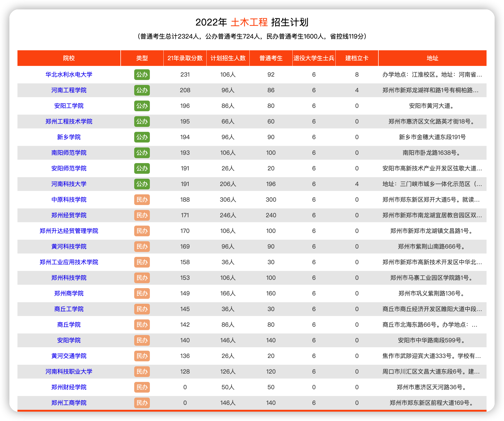Open the 黄河科技学院 link
Image resolution: width=504 pixels, height=421 pixels.
(69, 246)
